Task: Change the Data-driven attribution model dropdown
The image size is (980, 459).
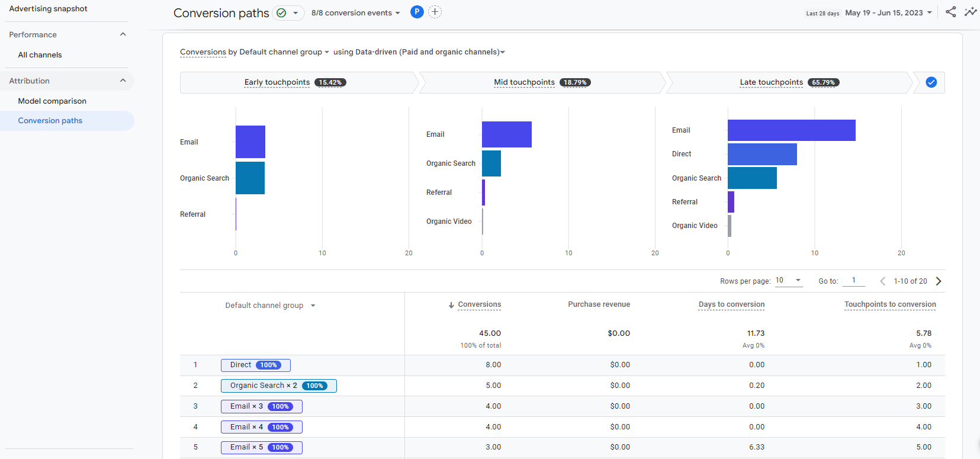Action: 429,52
